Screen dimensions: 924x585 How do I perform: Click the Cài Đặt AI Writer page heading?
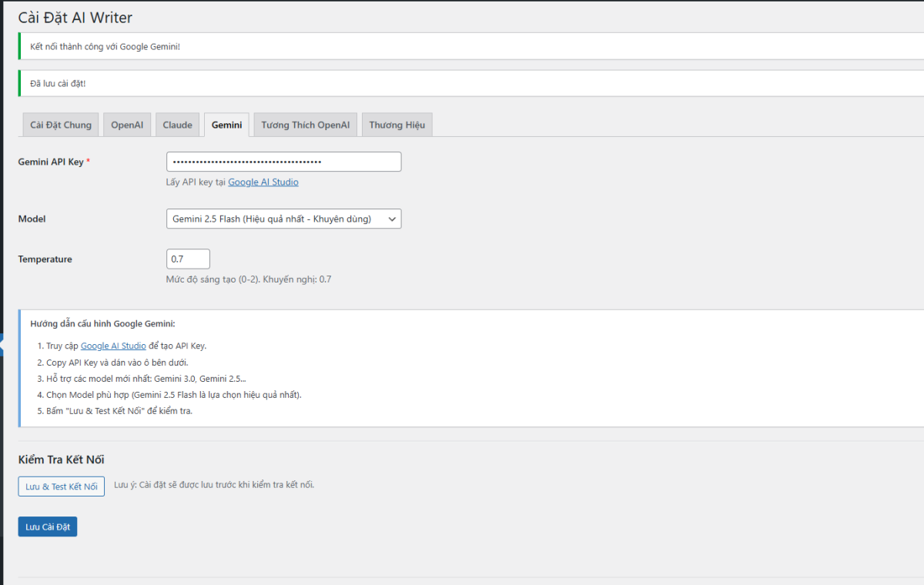pos(75,17)
